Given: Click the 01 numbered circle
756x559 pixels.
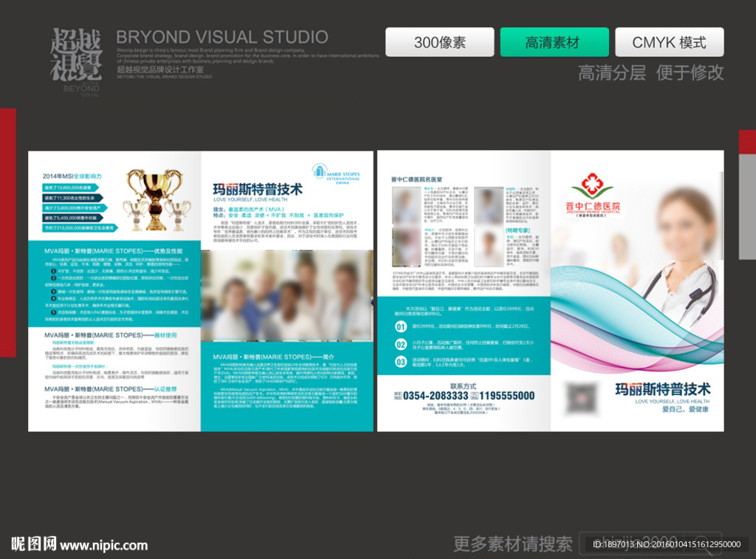Looking at the screenshot, I should (x=401, y=327).
